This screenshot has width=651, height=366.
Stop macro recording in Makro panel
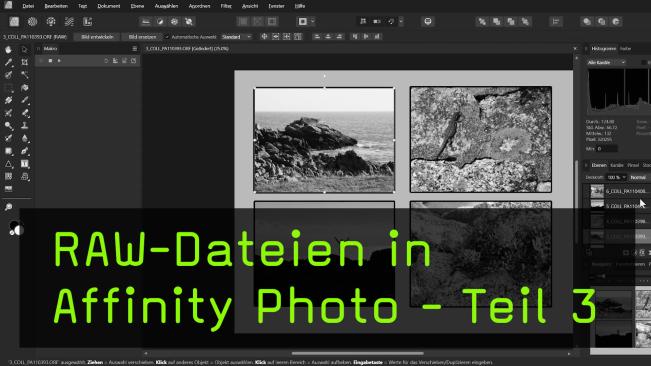50,61
